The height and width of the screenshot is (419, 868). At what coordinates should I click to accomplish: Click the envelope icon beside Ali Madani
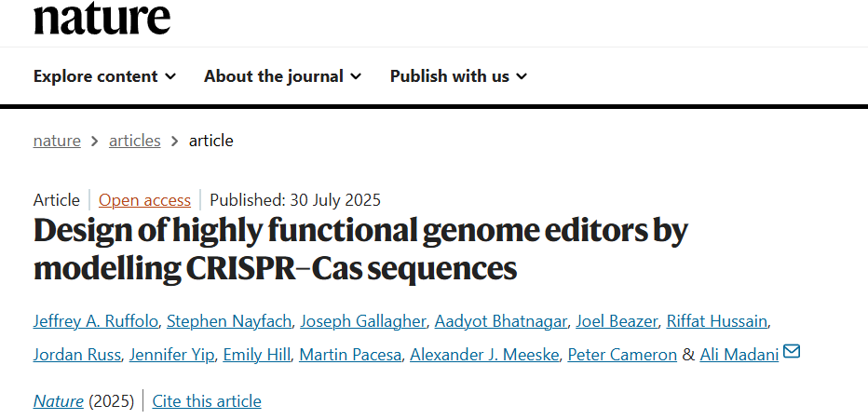click(x=792, y=351)
